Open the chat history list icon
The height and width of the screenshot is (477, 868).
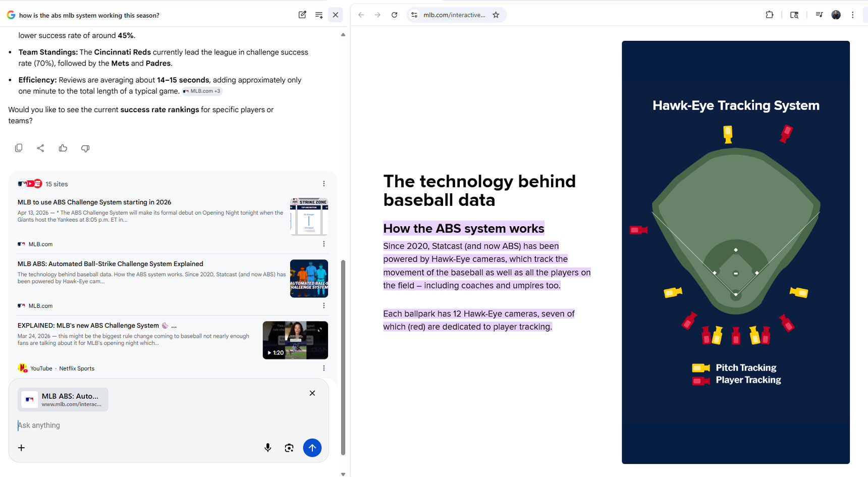319,15
